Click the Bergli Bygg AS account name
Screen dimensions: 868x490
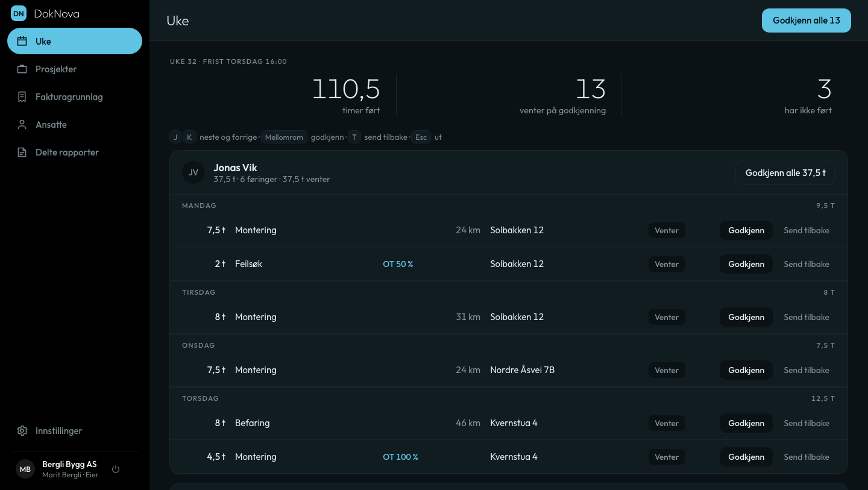pyautogui.click(x=69, y=464)
